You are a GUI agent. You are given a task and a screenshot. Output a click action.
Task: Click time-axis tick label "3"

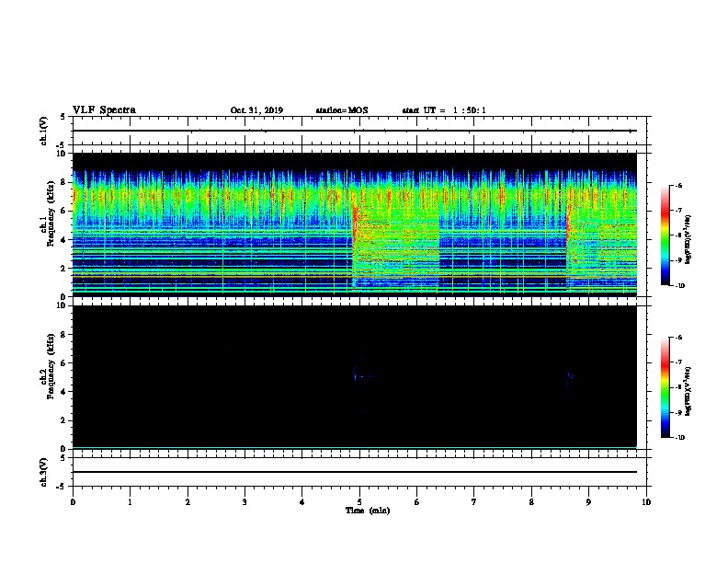(245, 502)
